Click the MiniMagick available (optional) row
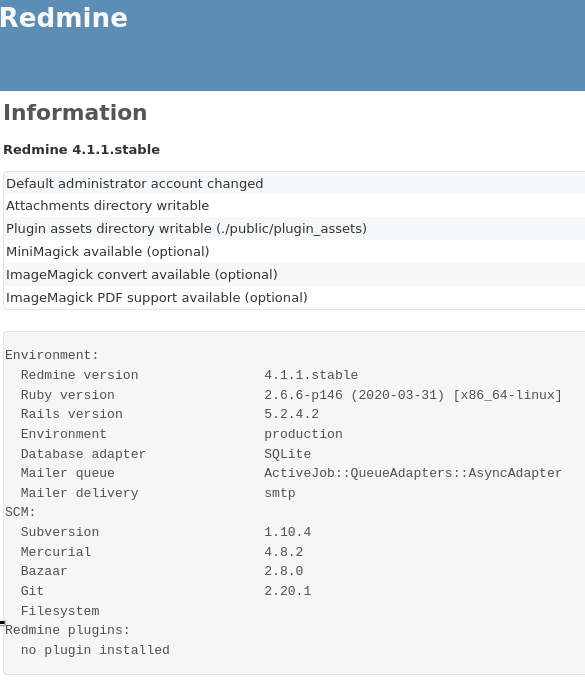585x683 pixels. [x=294, y=252]
